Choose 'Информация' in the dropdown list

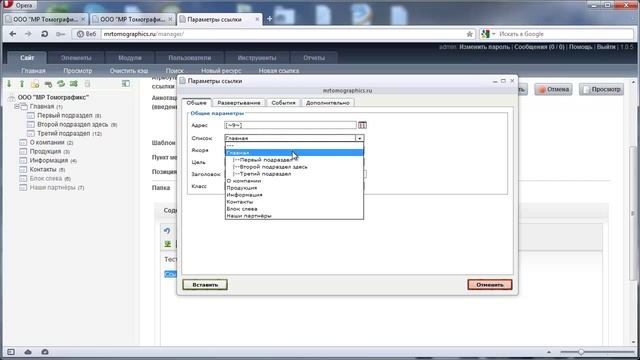(x=294, y=195)
